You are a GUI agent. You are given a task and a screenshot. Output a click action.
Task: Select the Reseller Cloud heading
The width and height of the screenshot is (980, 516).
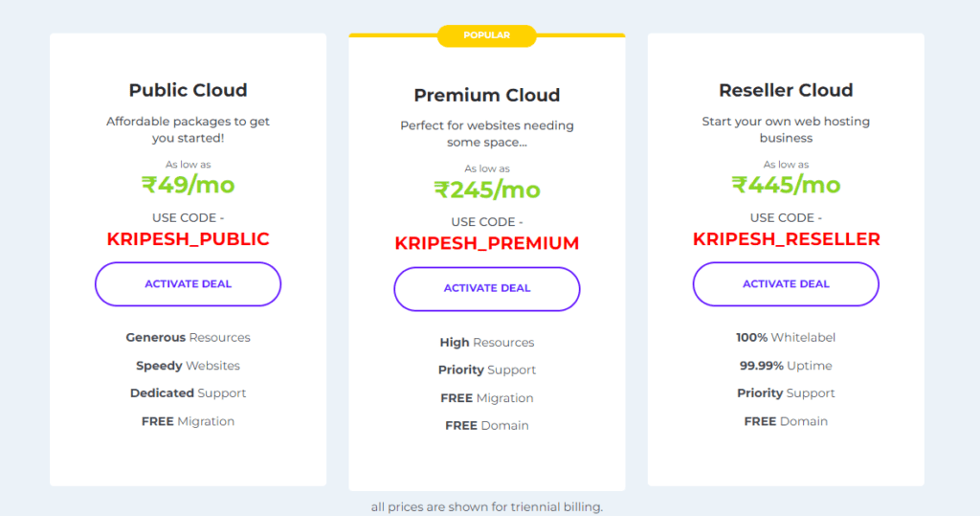click(786, 90)
